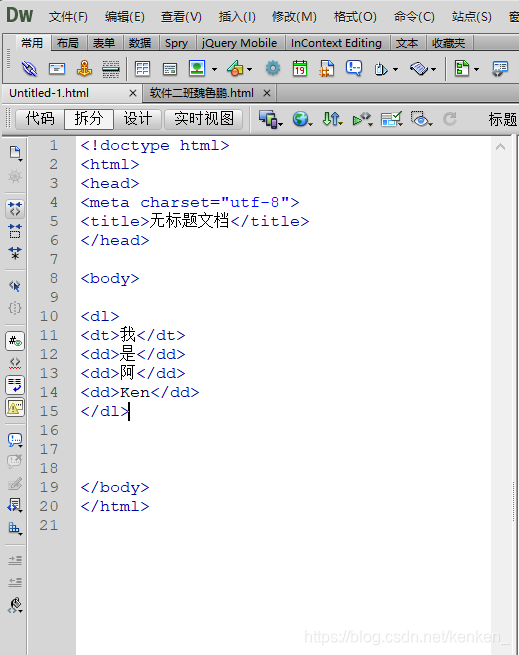519x655 pixels.
Task: Insert an Email Link from the toolbar
Action: point(57,69)
